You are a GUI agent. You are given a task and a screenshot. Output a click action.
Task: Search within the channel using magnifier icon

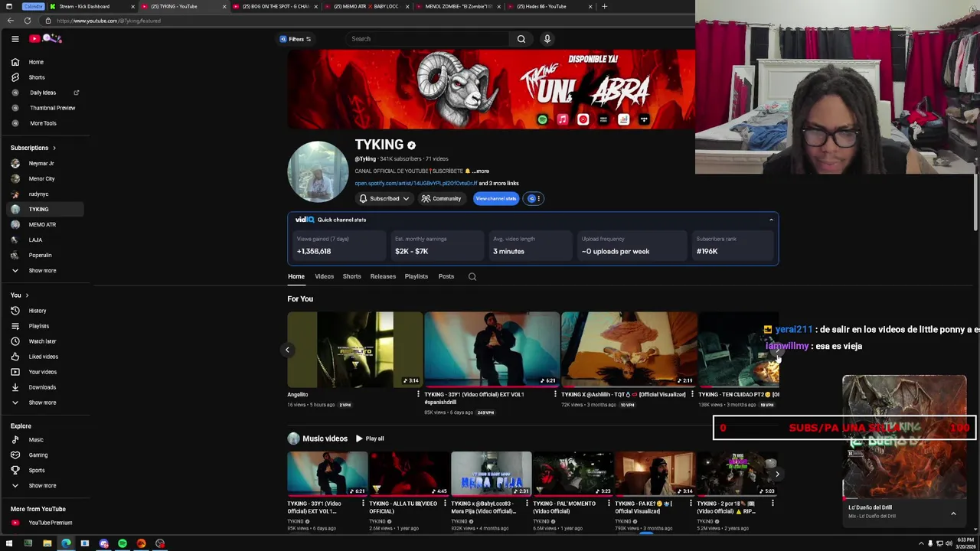pyautogui.click(x=472, y=276)
